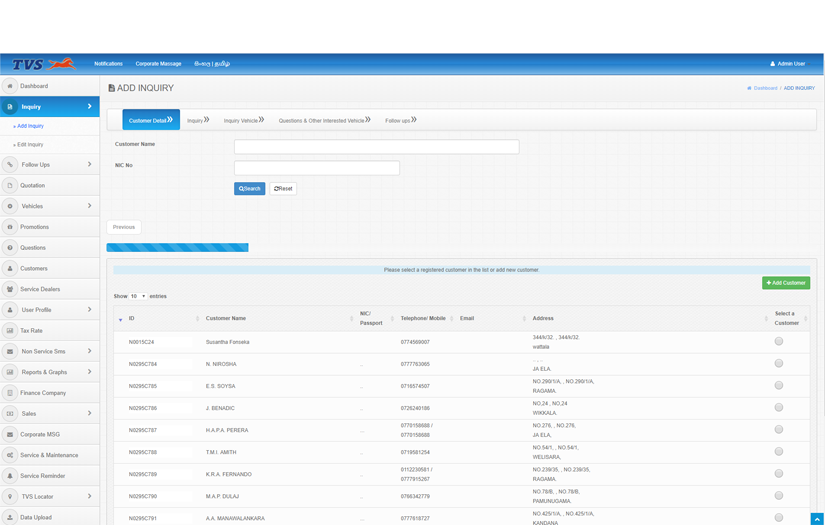Viewport: 825px width, 525px height.
Task: Select customer T.M.I. AMITH radio button
Action: [x=779, y=452]
